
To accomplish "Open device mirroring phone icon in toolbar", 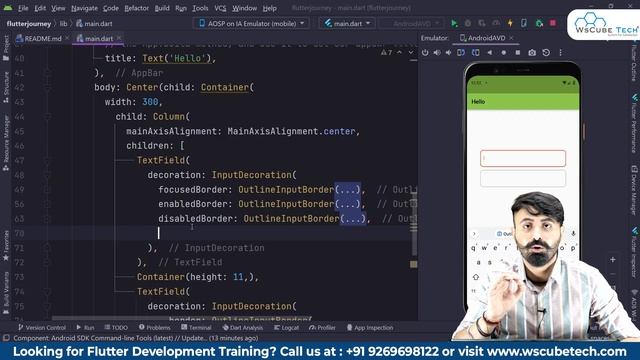I will (x=524, y=24).
